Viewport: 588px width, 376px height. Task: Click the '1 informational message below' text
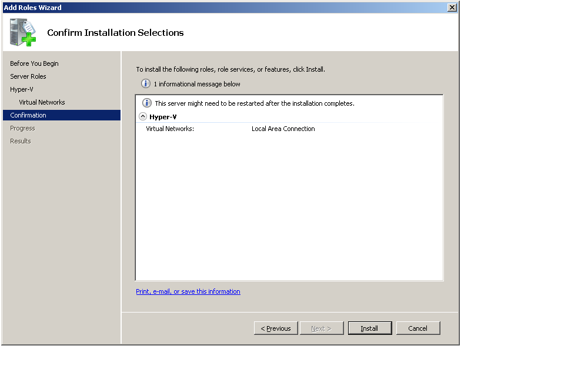[197, 84]
